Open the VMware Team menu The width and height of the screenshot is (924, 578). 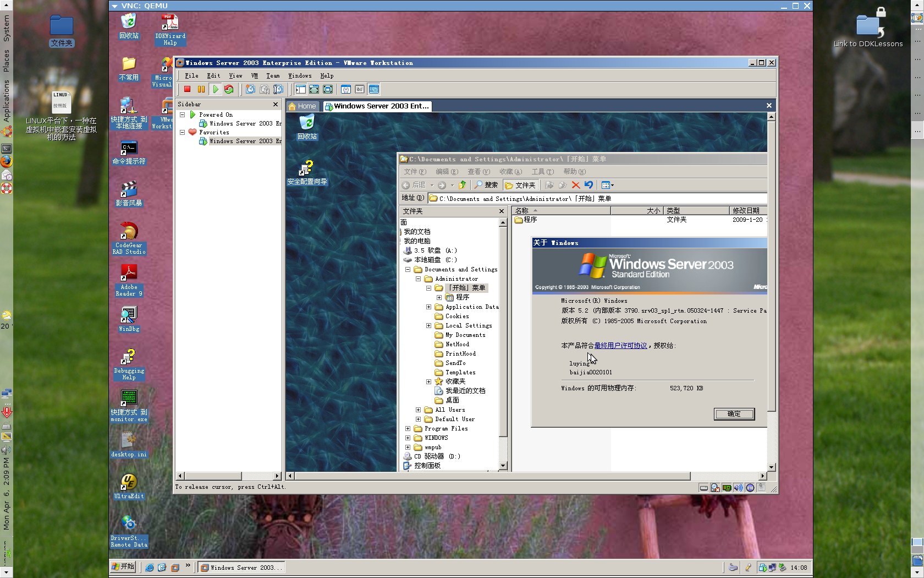click(273, 76)
